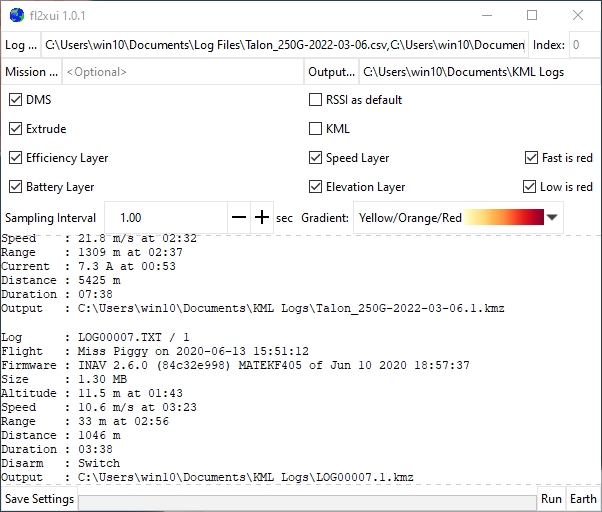
Task: Click the fl2xui globe icon in title bar
Action: click(x=16, y=15)
